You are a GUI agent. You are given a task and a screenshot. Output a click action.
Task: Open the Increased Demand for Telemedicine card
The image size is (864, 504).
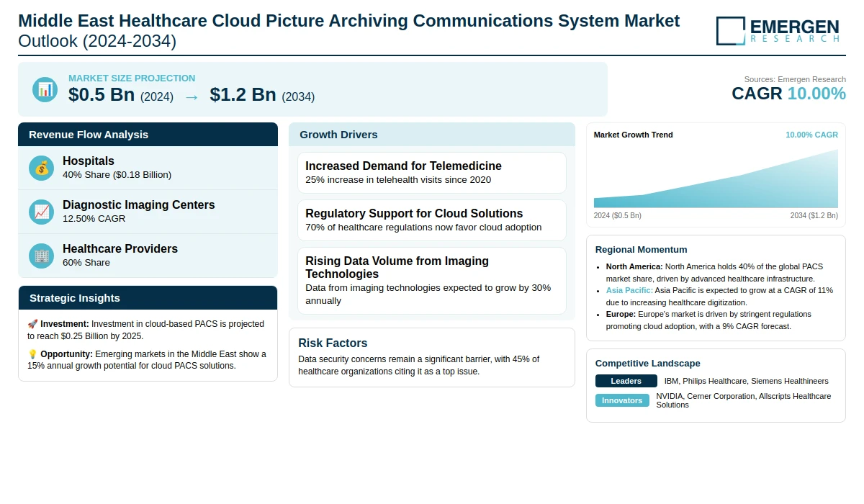(x=431, y=173)
